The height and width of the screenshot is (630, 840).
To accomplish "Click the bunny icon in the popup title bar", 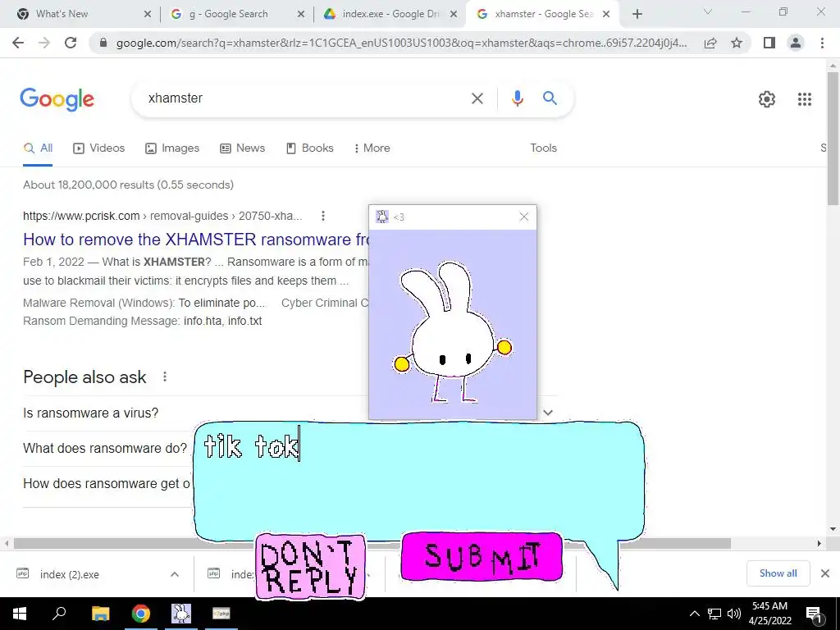I will pyautogui.click(x=382, y=217).
